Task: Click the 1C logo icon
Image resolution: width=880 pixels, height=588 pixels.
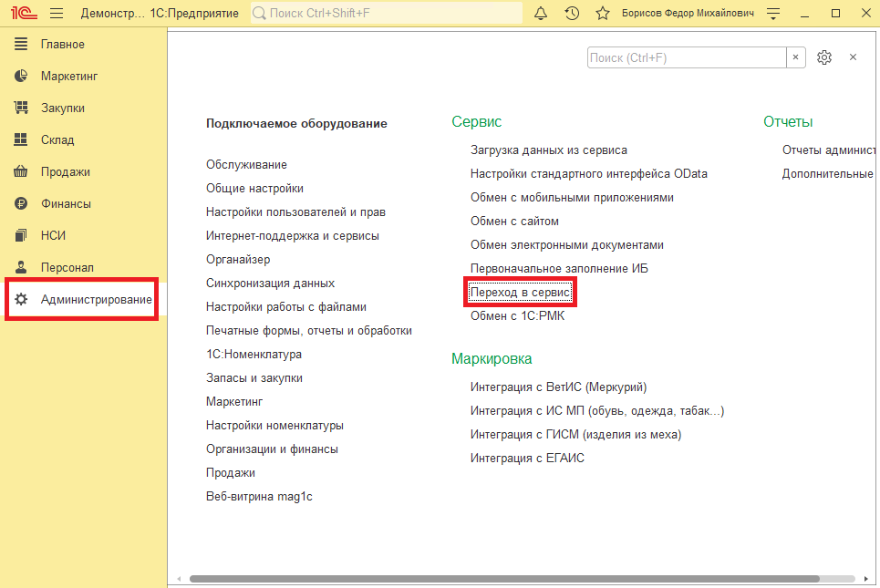Action: pos(24,13)
